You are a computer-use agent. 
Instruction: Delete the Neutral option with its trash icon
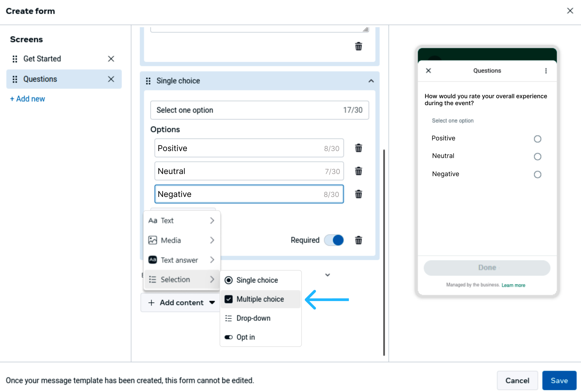(x=358, y=171)
